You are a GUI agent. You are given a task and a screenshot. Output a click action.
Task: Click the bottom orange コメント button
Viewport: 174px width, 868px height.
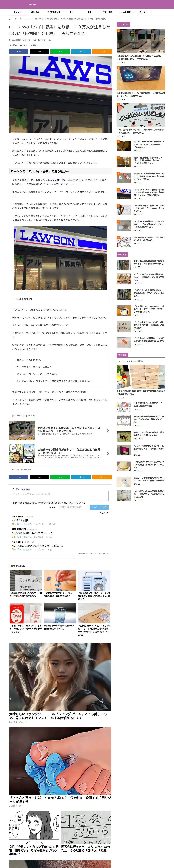click(102, 477)
